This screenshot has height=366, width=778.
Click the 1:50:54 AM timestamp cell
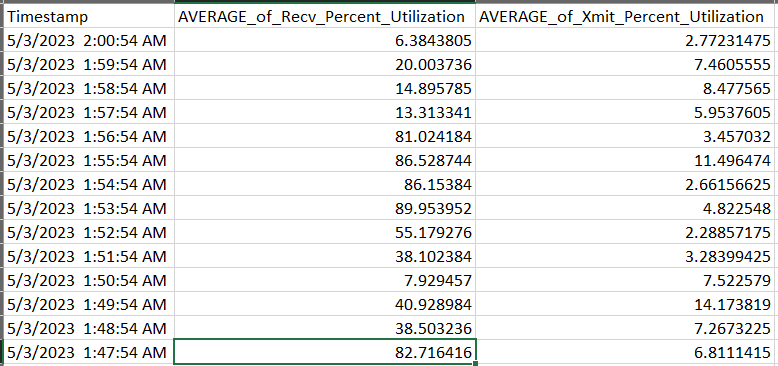tap(89, 280)
